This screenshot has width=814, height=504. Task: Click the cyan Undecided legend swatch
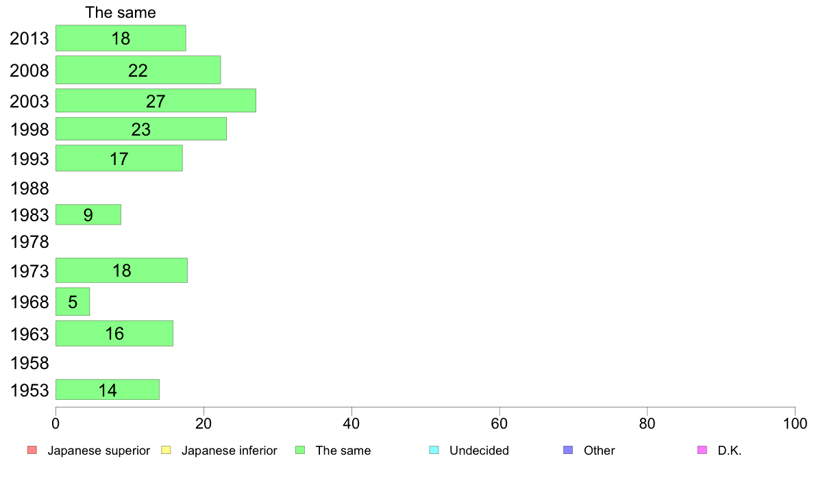tap(434, 450)
